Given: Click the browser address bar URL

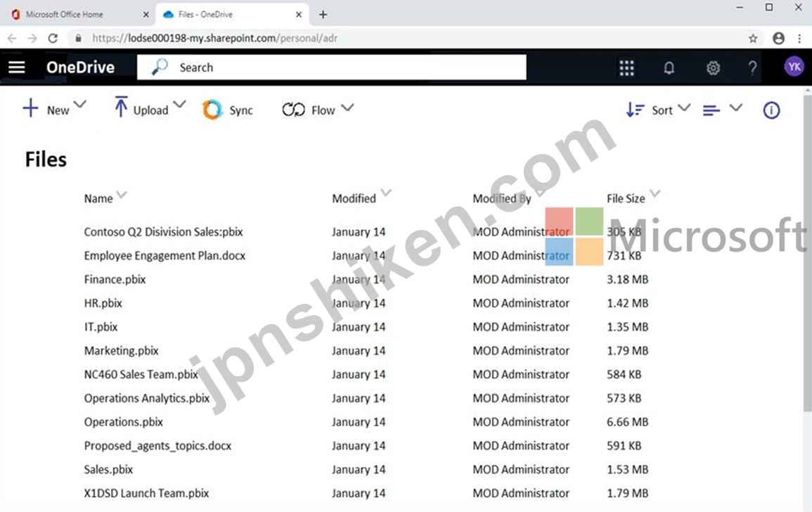Looking at the screenshot, I should (x=215, y=38).
